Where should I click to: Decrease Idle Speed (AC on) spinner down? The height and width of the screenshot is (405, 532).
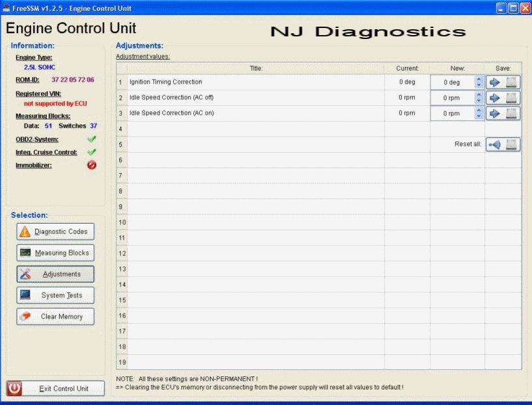pos(479,117)
